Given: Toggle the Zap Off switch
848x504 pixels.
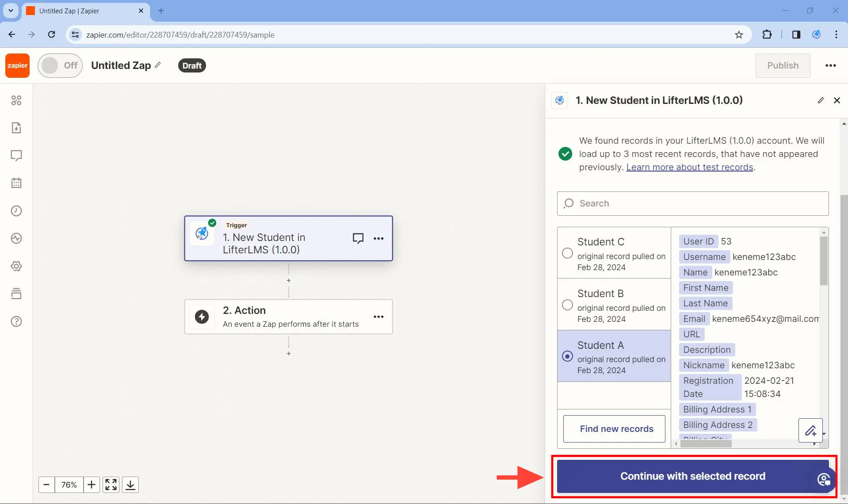Looking at the screenshot, I should 60,65.
